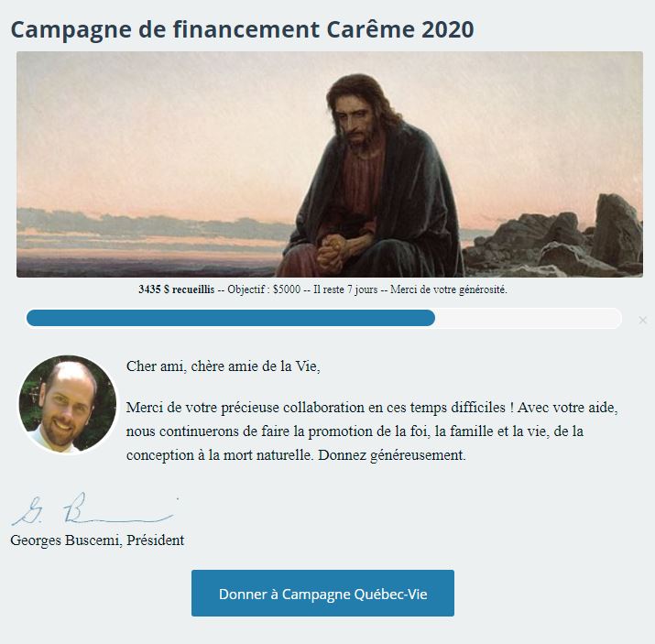Click the Donner à Campagne Québec-Vie button
655x644 pixels.
[x=322, y=594]
